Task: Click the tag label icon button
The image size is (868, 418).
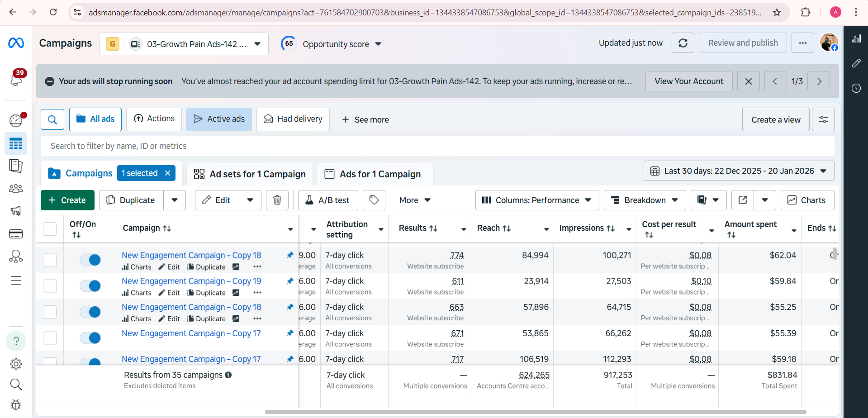Action: (x=374, y=200)
